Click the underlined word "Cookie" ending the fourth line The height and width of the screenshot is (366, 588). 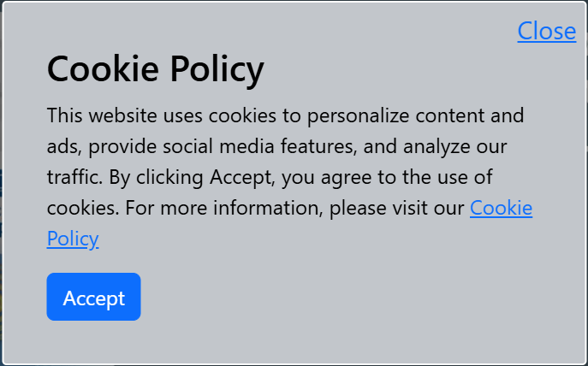[x=501, y=208]
